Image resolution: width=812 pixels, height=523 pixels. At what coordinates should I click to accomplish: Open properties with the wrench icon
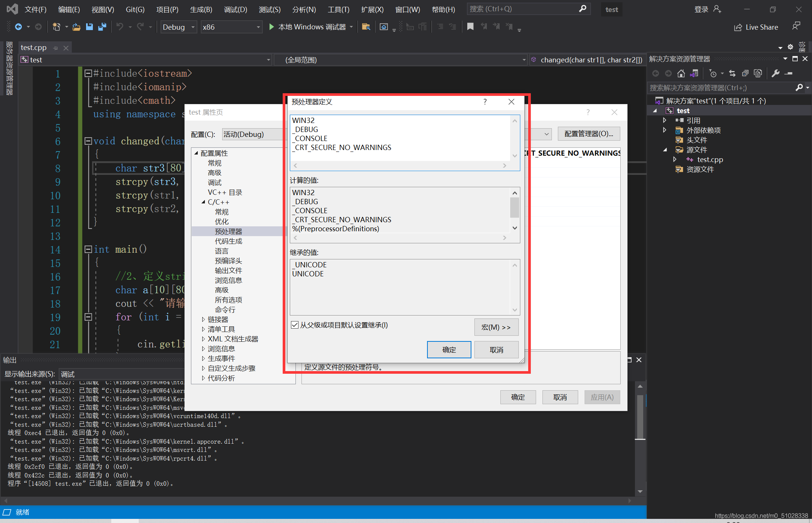click(775, 73)
